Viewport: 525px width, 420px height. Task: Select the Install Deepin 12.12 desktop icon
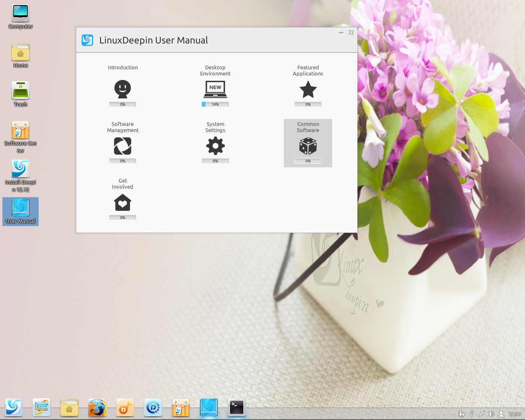click(x=21, y=176)
